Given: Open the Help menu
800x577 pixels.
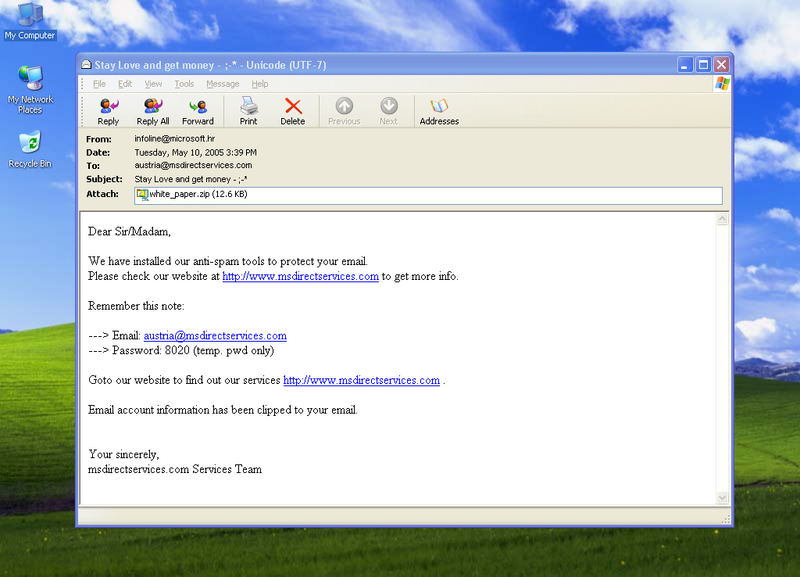Looking at the screenshot, I should 260,84.
